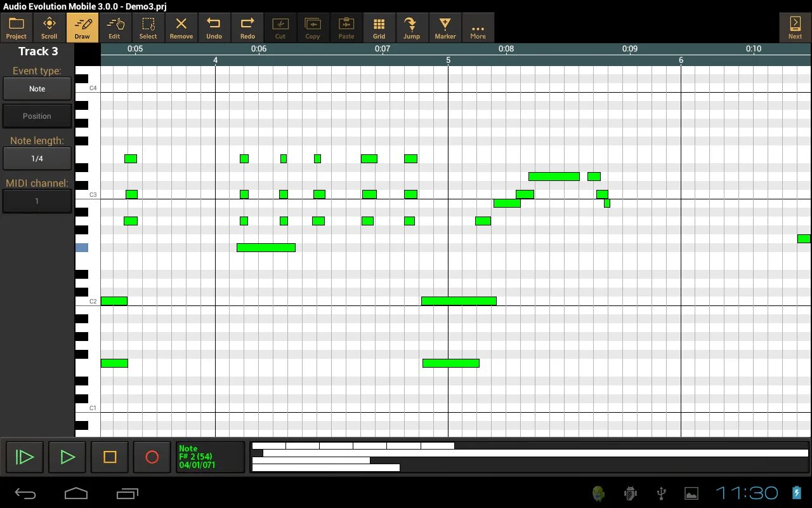Change the Note length from 1/4

click(x=37, y=158)
